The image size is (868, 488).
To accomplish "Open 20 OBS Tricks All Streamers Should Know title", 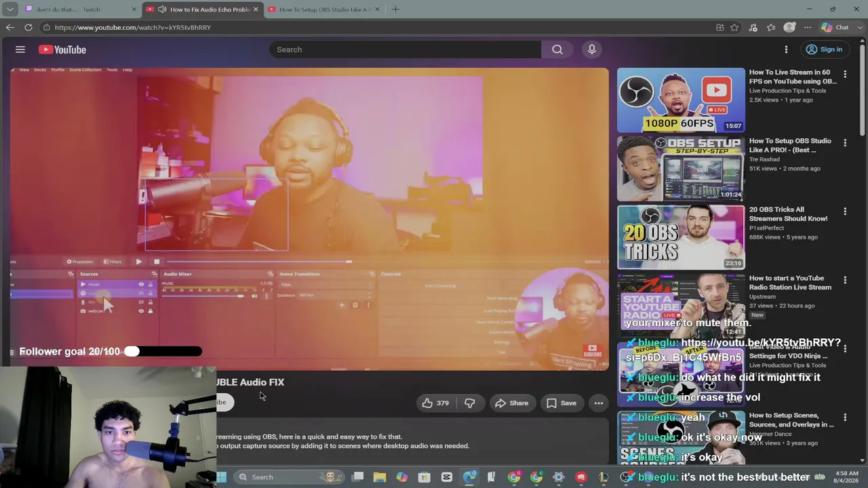I will (x=788, y=214).
